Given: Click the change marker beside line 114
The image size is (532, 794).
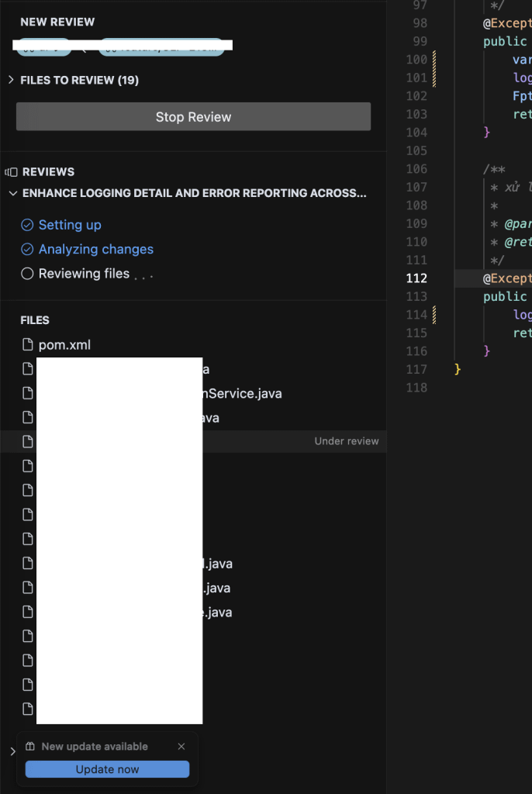Looking at the screenshot, I should [x=434, y=315].
